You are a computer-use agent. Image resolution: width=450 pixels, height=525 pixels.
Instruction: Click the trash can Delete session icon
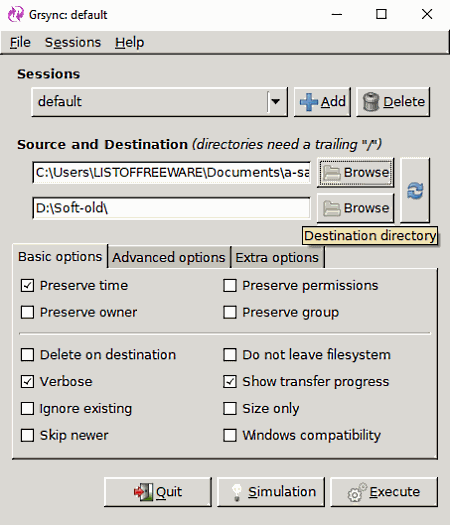click(x=371, y=102)
